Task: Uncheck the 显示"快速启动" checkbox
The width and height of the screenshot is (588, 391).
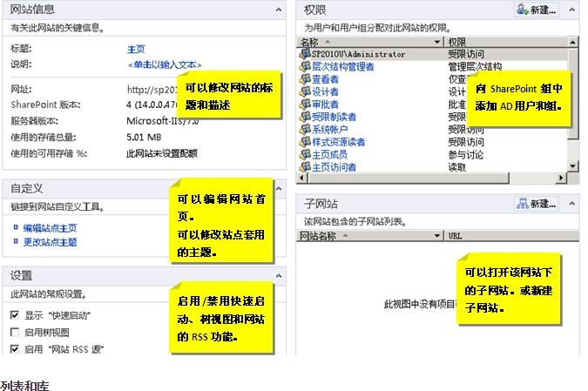Action: click(14, 315)
